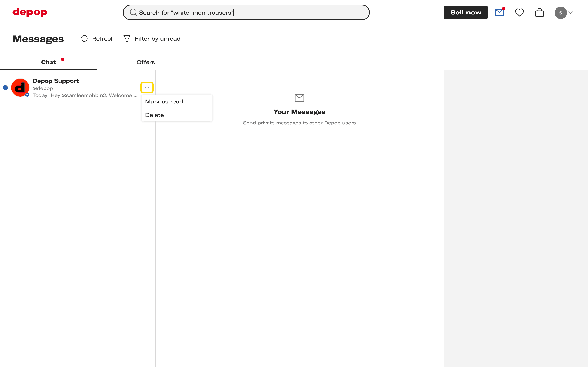Screen dimensions: 588x367
Task: Click the user avatar with letter s
Action: pyautogui.click(x=560, y=13)
